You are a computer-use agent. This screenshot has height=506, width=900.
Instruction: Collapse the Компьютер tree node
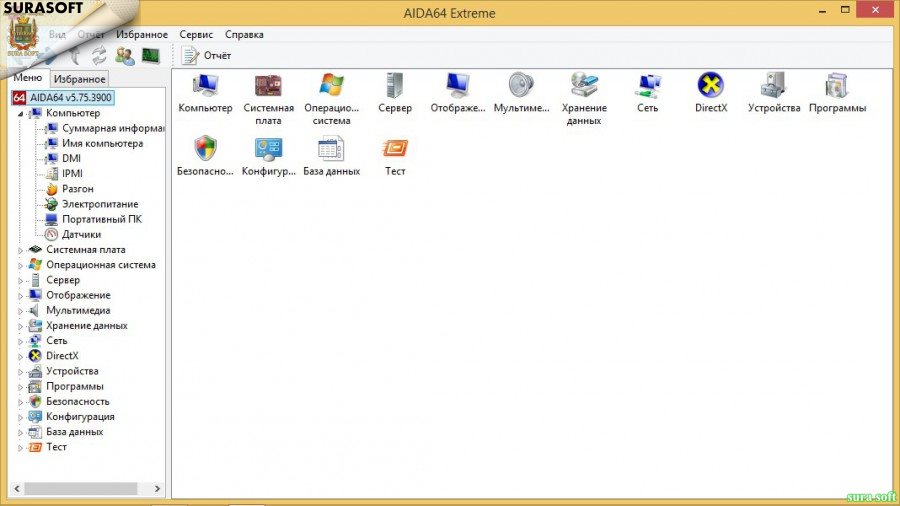pos(20,114)
